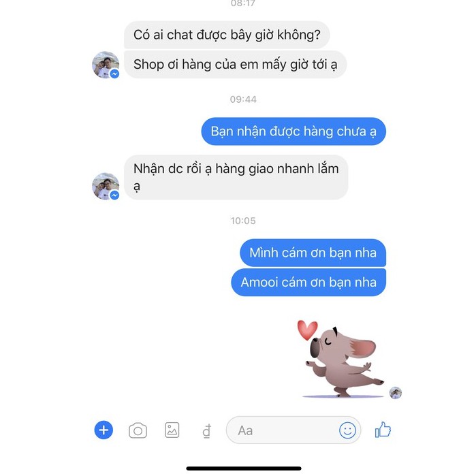
Task: Send a thumbs-up like
Action: point(383,430)
